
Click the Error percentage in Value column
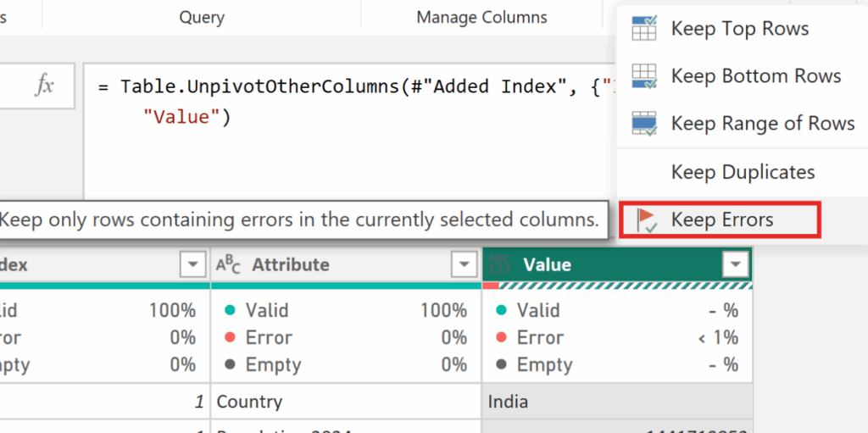(717, 338)
